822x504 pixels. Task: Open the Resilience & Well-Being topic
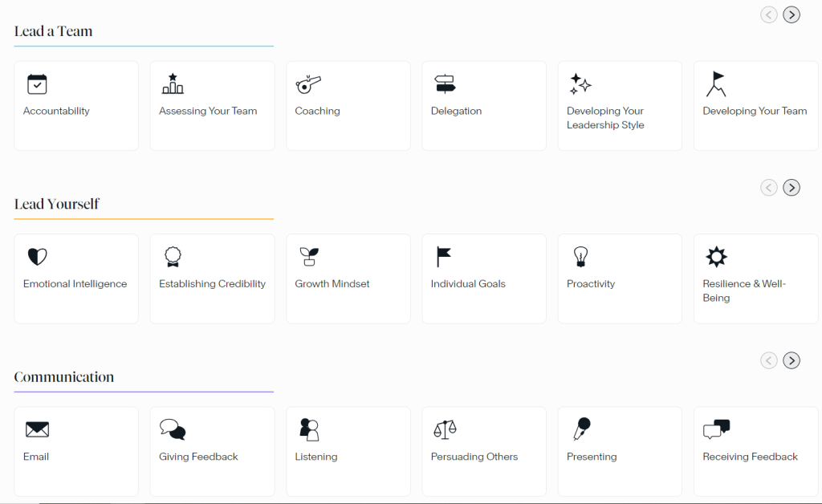[x=743, y=291]
